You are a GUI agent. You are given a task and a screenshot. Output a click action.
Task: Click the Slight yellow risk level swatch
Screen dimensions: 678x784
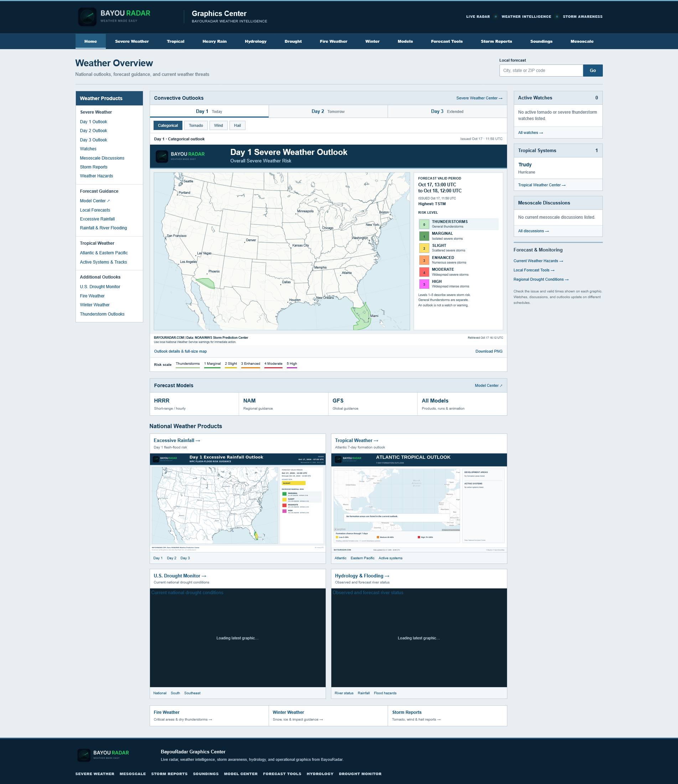coord(424,248)
